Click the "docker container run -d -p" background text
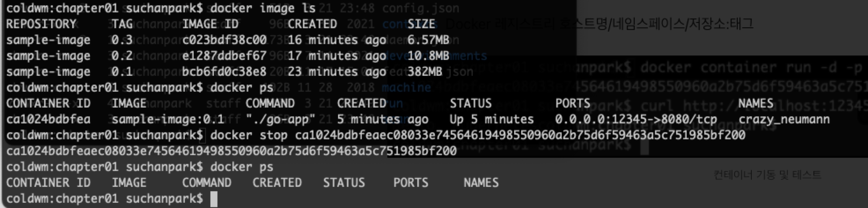The height and width of the screenshot is (208, 868). pos(750,68)
